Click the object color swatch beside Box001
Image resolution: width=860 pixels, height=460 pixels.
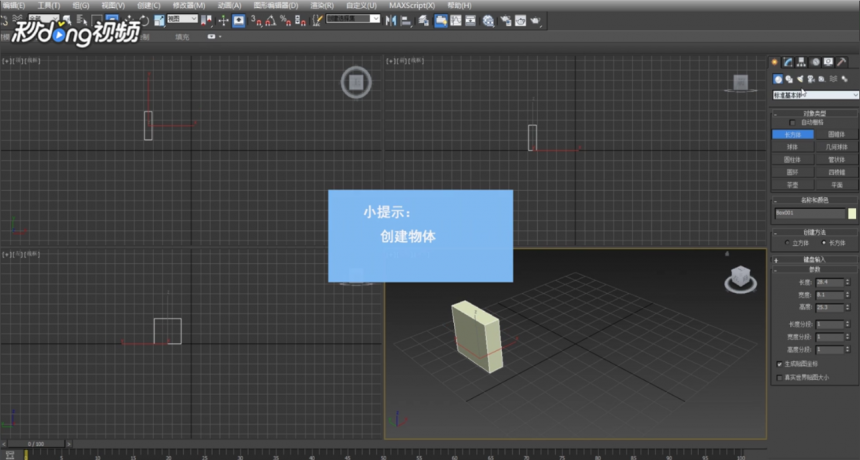coord(852,213)
